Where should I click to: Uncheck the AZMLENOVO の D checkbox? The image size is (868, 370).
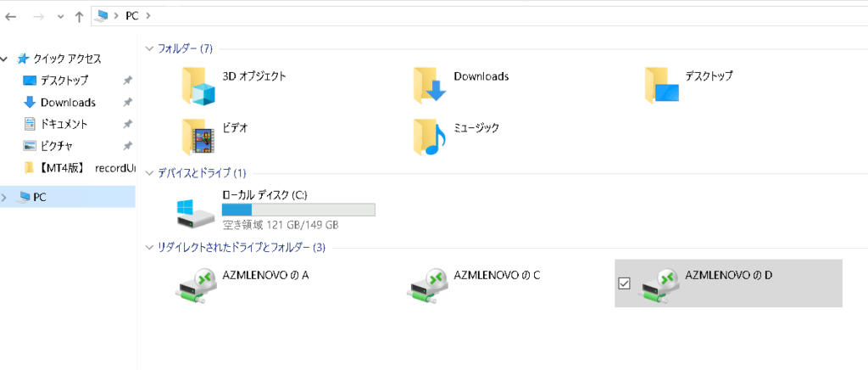point(625,283)
